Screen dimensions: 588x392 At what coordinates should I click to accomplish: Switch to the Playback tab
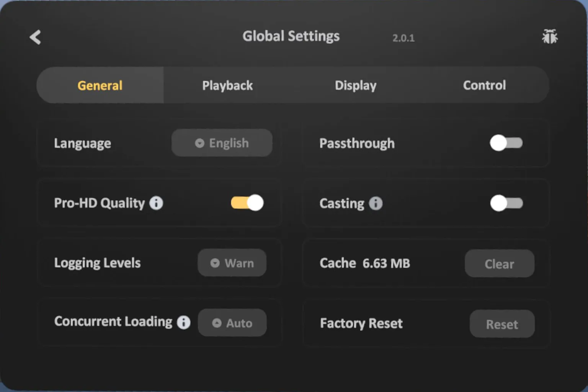[227, 85]
